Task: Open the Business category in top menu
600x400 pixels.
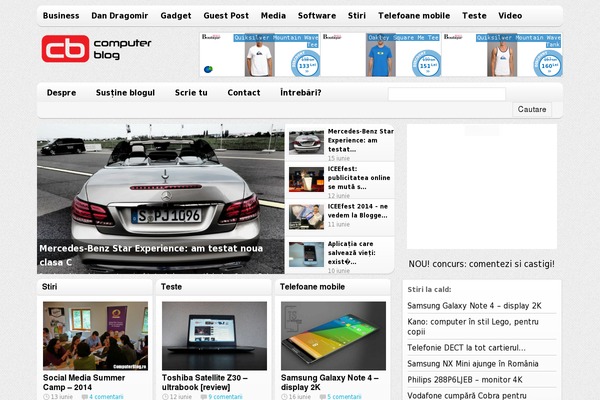Action: point(61,16)
